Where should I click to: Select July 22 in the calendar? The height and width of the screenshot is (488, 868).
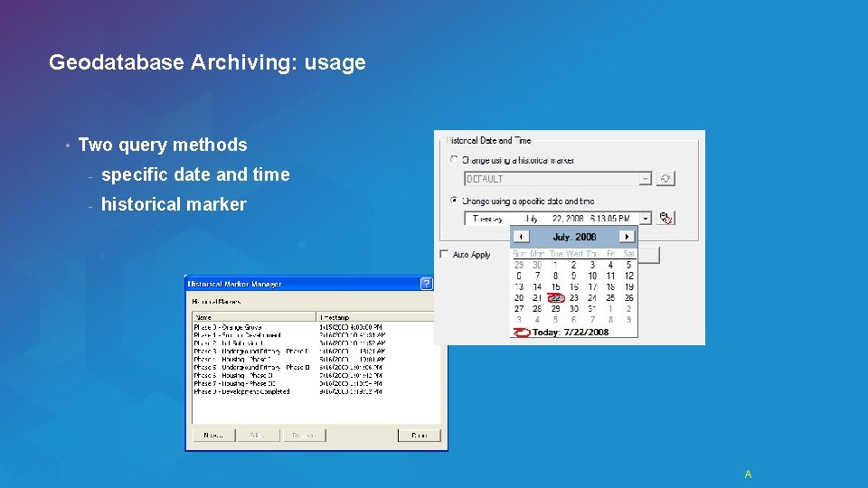point(556,297)
